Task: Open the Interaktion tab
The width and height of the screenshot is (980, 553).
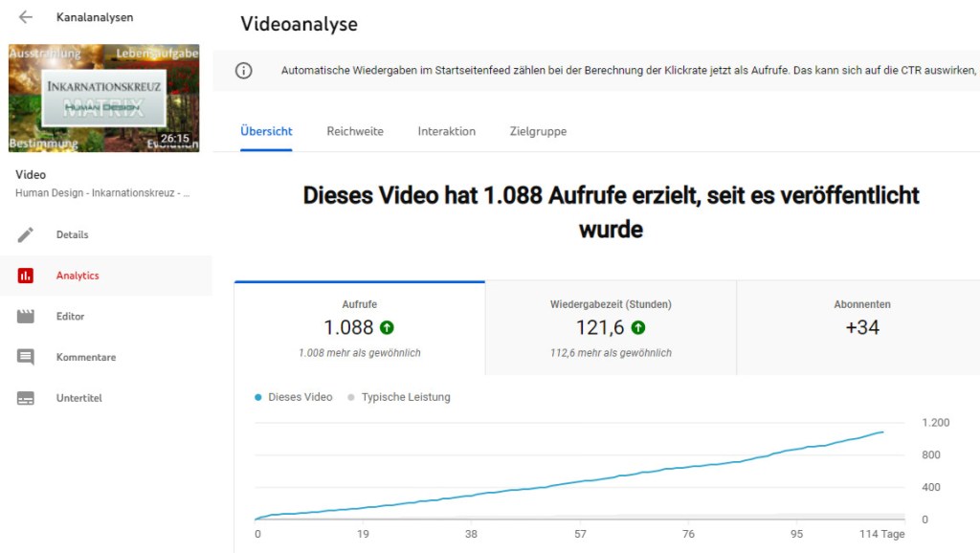Action: 446,131
